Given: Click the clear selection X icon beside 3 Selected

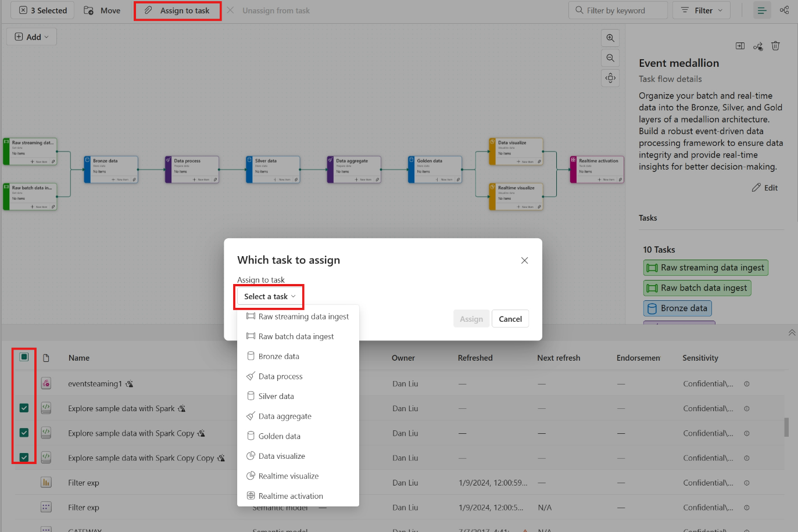Looking at the screenshot, I should point(23,10).
